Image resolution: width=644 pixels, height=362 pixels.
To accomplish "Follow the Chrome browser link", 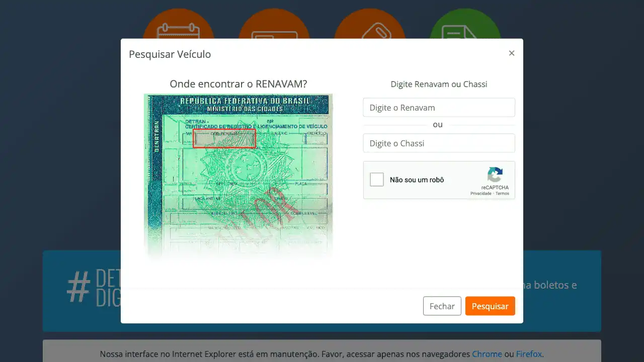I will (487, 354).
